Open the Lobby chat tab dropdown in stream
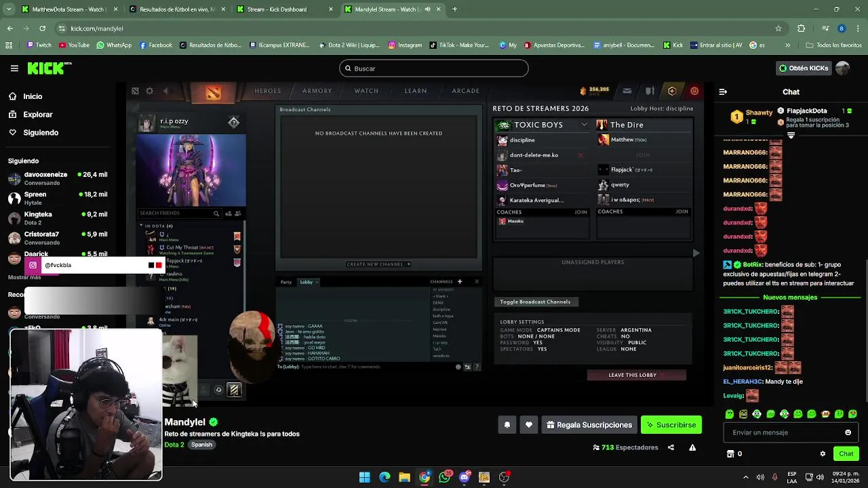This screenshot has height=488, width=868. coord(316,282)
